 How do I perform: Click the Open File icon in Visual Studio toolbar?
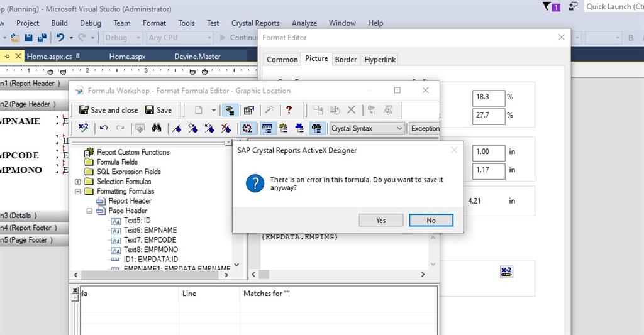coord(15,38)
